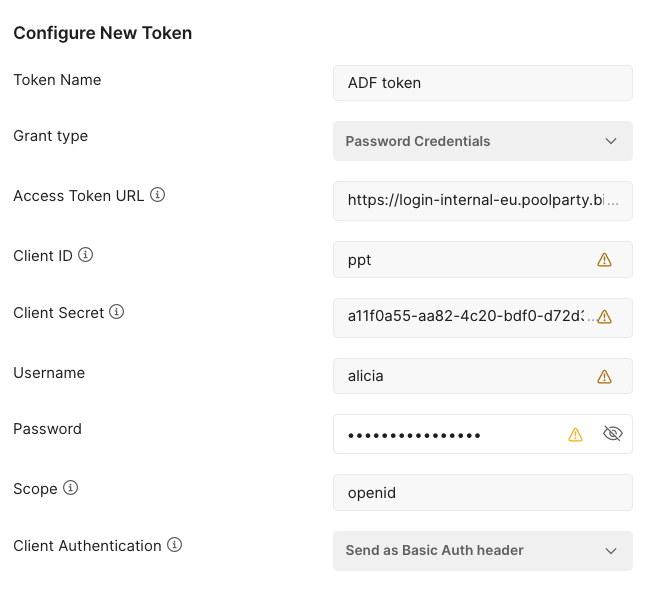Click info icon beside Client Authentication label
Screen dimensions: 651x593
tap(174, 545)
